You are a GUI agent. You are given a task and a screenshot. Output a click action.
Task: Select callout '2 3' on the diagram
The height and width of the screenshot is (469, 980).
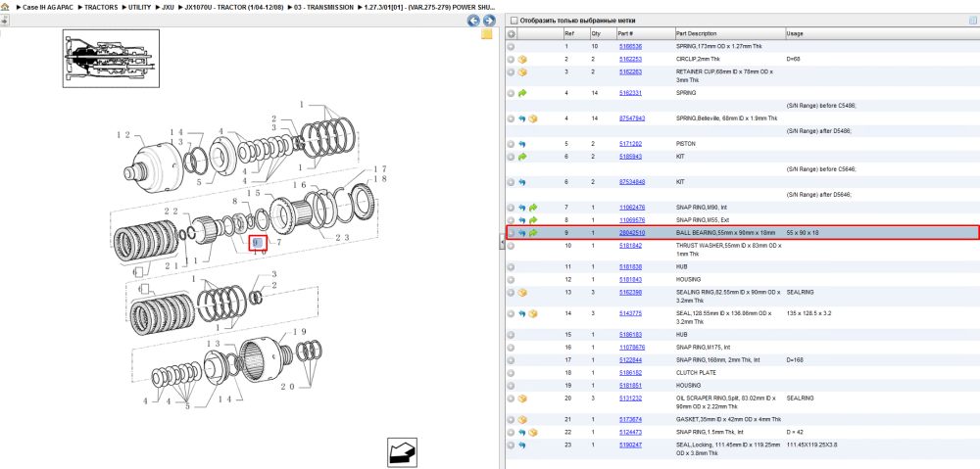pos(342,237)
